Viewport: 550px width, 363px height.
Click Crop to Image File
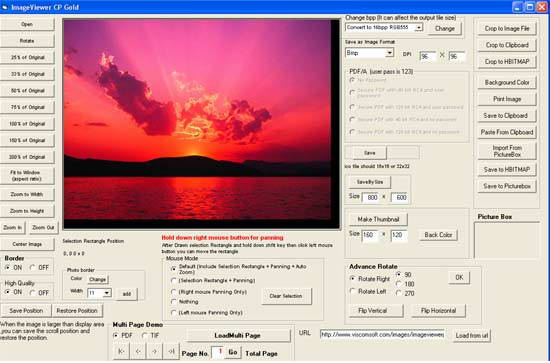(x=507, y=28)
